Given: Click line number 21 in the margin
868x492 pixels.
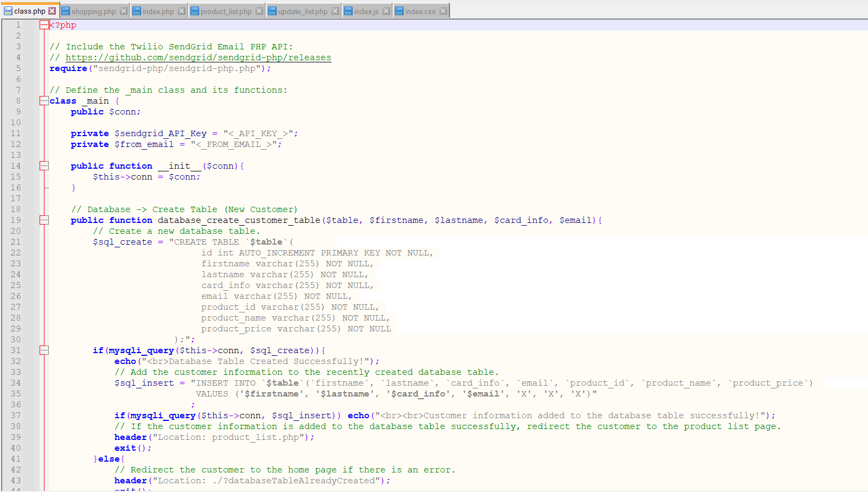Looking at the screenshot, I should [x=15, y=242].
